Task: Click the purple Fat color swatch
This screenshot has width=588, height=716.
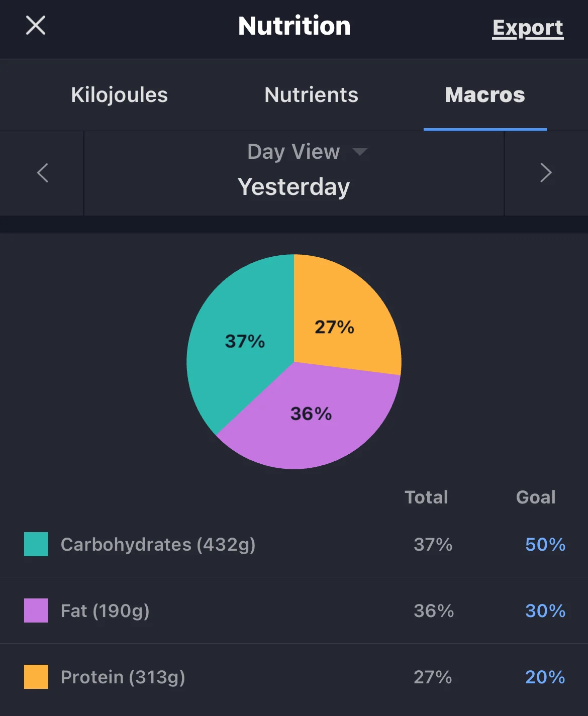Action: click(36, 610)
